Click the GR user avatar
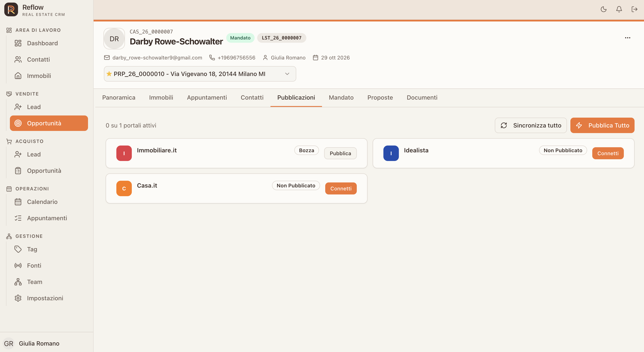The image size is (644, 352). (x=9, y=343)
